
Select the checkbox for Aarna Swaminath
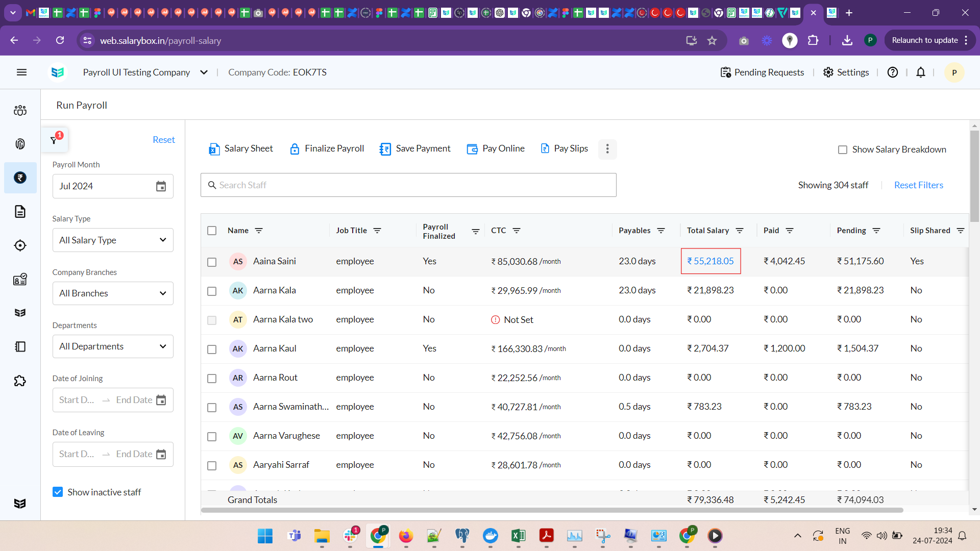[x=212, y=408]
